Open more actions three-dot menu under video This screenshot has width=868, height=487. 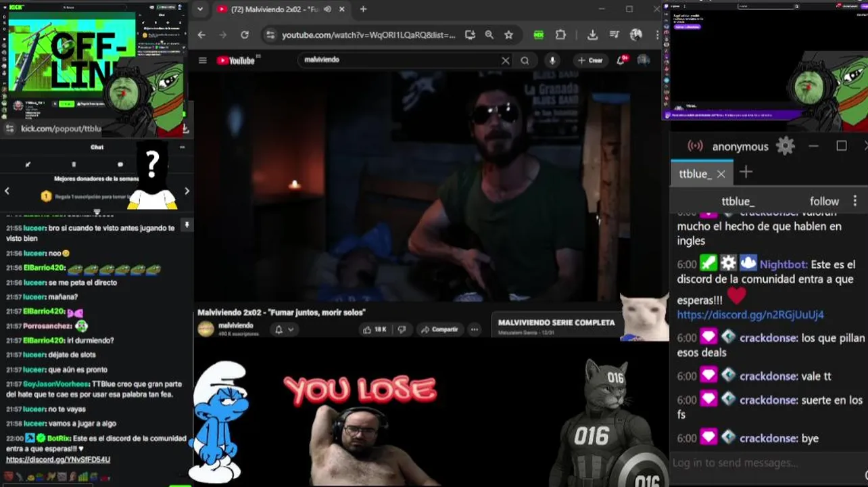click(x=475, y=329)
